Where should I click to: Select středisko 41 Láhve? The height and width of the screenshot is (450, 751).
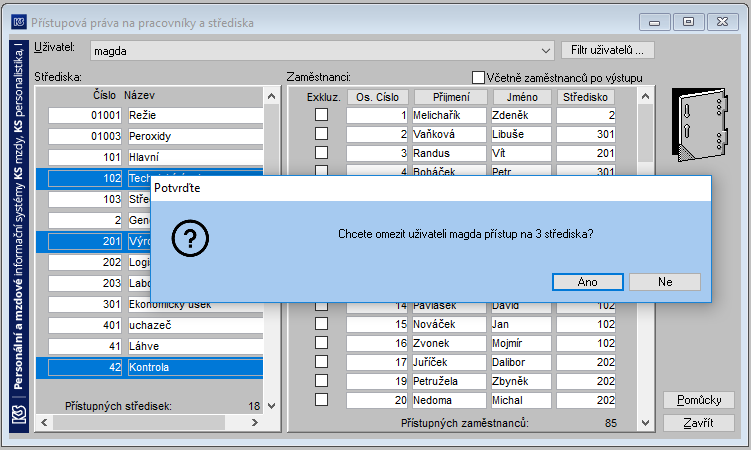click(156, 347)
